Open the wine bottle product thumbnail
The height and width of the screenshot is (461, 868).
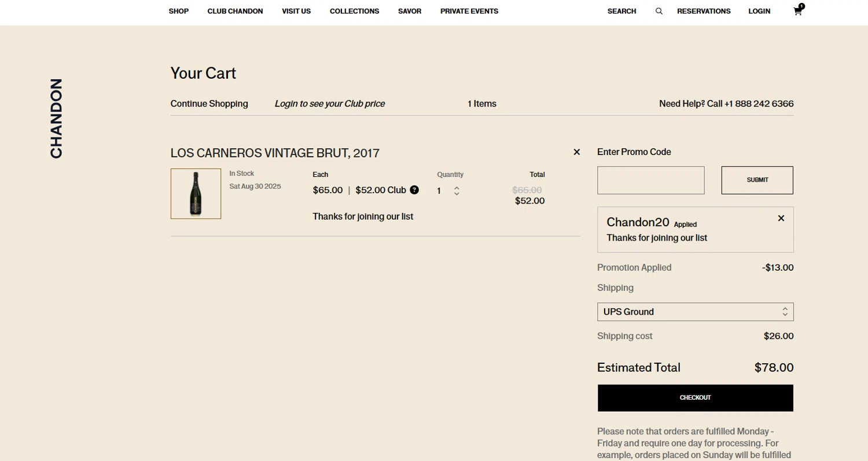click(x=196, y=194)
